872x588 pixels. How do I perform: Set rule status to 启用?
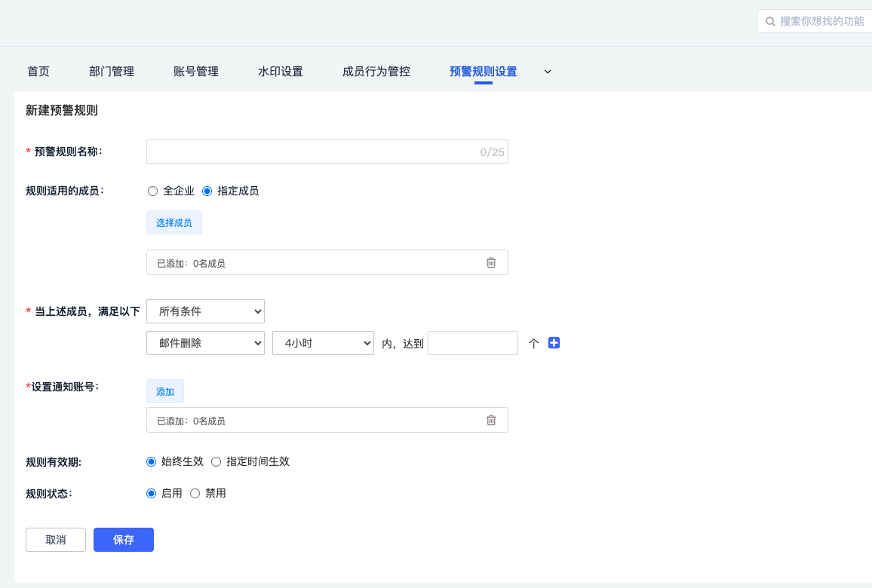click(152, 494)
